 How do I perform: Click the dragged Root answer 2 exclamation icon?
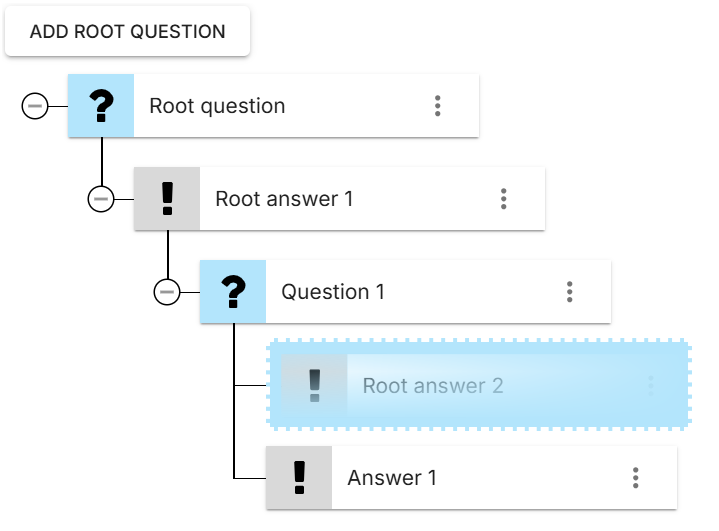[x=315, y=385]
